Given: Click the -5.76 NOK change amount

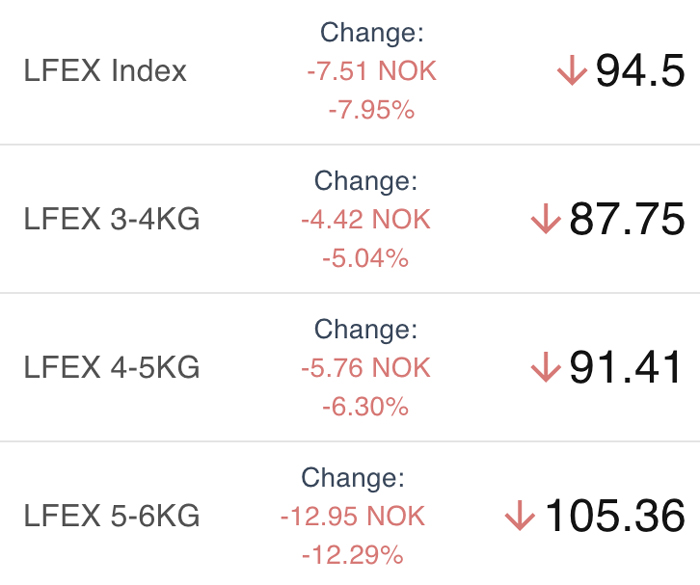Looking at the screenshot, I should pos(366,368).
